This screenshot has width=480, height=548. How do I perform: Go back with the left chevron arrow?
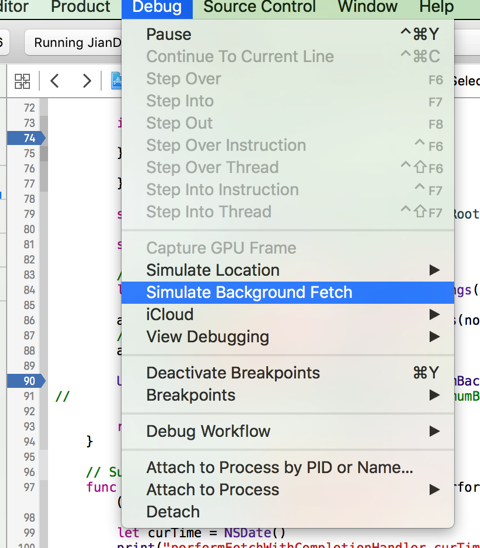(x=55, y=81)
